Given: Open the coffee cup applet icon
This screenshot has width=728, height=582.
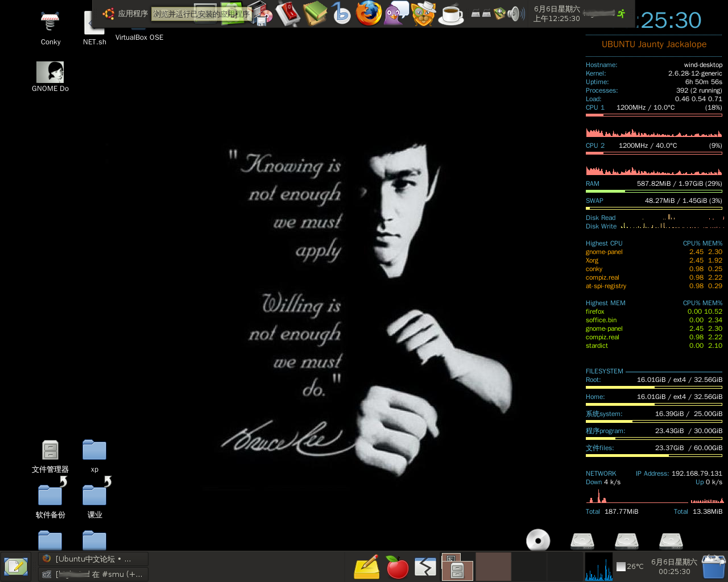Looking at the screenshot, I should 451,14.
